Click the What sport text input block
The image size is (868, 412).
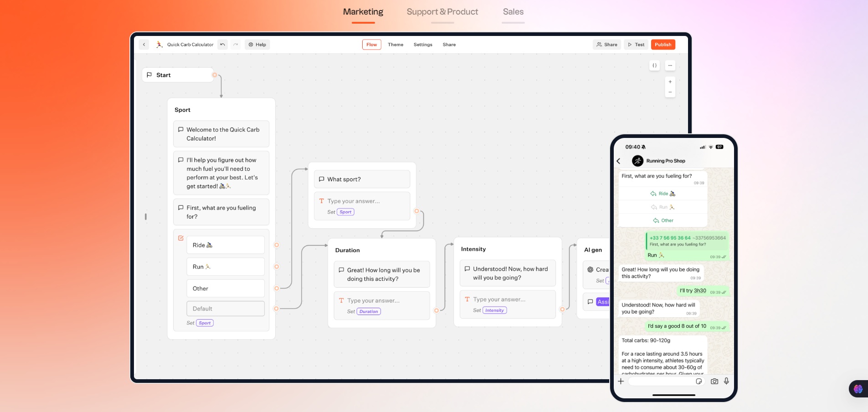point(362,206)
